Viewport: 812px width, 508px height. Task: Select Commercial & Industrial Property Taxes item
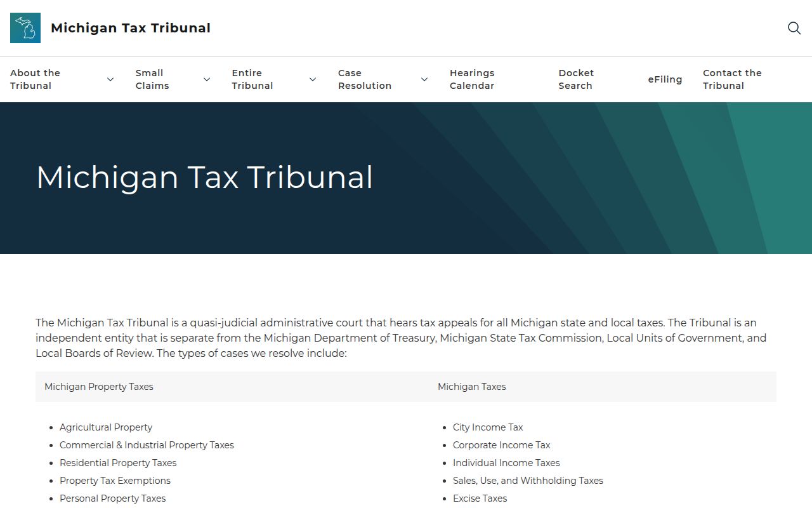[x=147, y=445]
